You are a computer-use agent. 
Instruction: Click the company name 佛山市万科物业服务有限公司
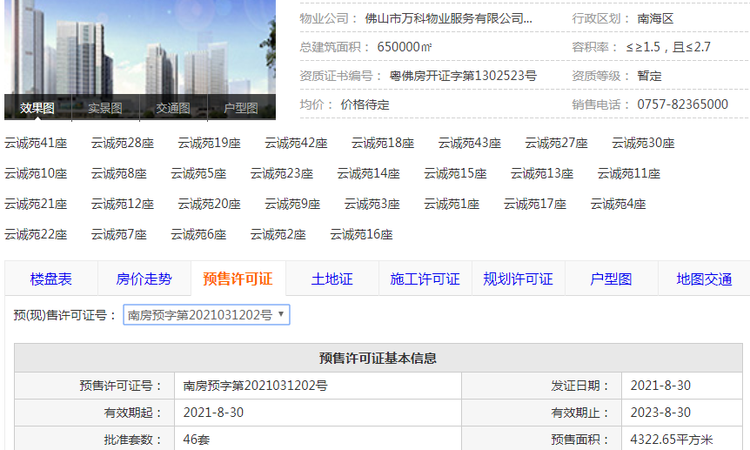(448, 19)
